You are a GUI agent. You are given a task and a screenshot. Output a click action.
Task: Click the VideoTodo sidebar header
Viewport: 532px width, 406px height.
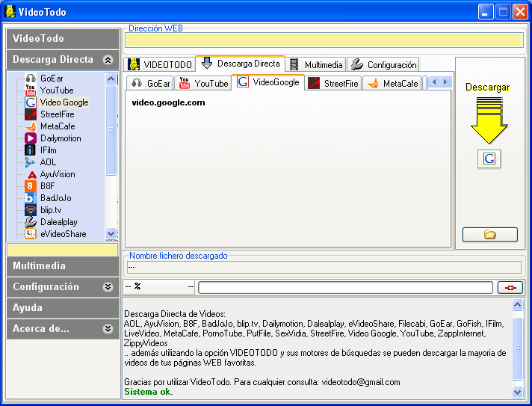(63, 38)
